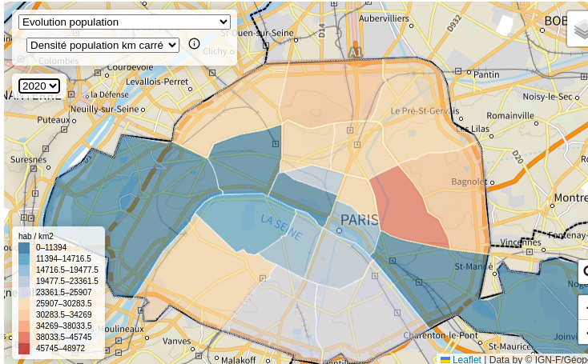Viewport: 588px width, 364px height.
Task: Click the Bagnolet town marker
Action: tap(493, 182)
